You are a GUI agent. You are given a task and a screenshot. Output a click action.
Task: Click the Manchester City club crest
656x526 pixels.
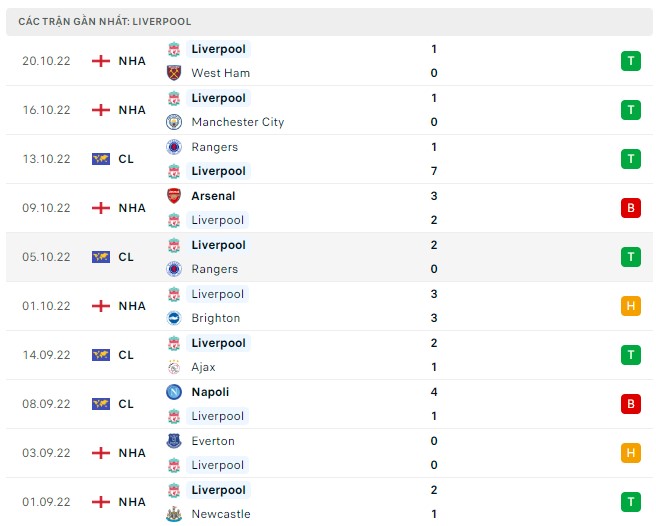[174, 122]
